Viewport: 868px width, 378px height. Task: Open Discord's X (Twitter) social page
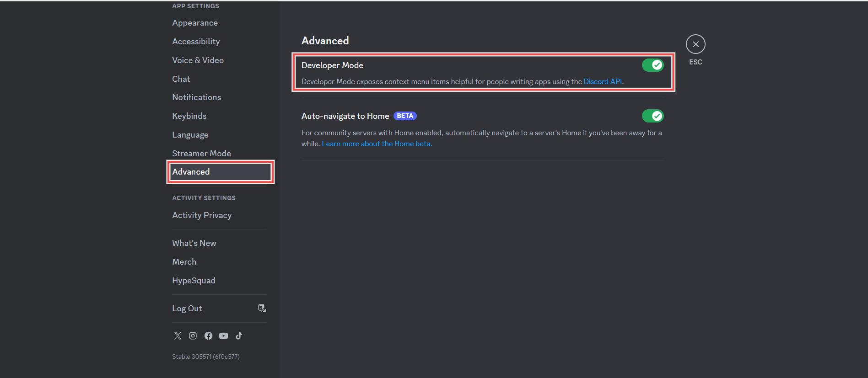pyautogui.click(x=178, y=335)
